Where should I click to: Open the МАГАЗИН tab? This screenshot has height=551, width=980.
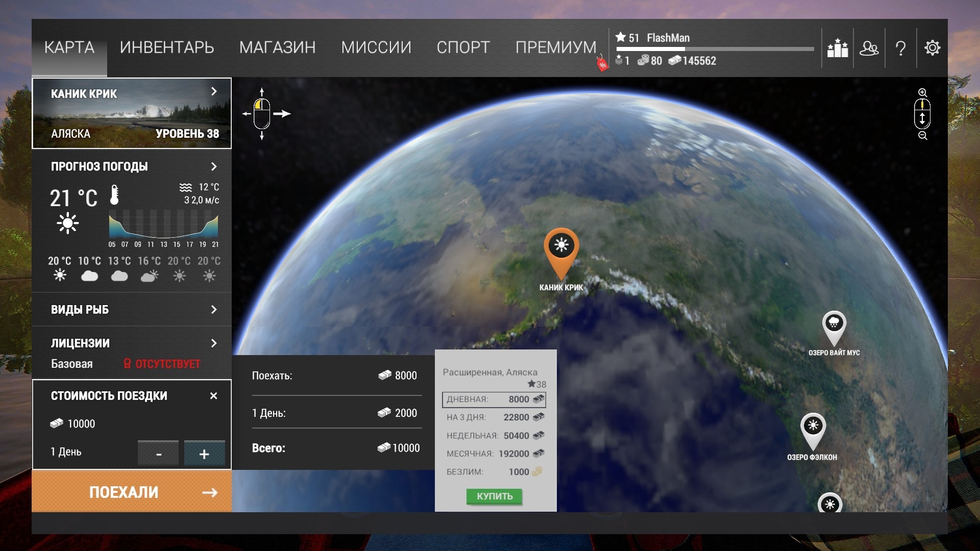pyautogui.click(x=277, y=47)
